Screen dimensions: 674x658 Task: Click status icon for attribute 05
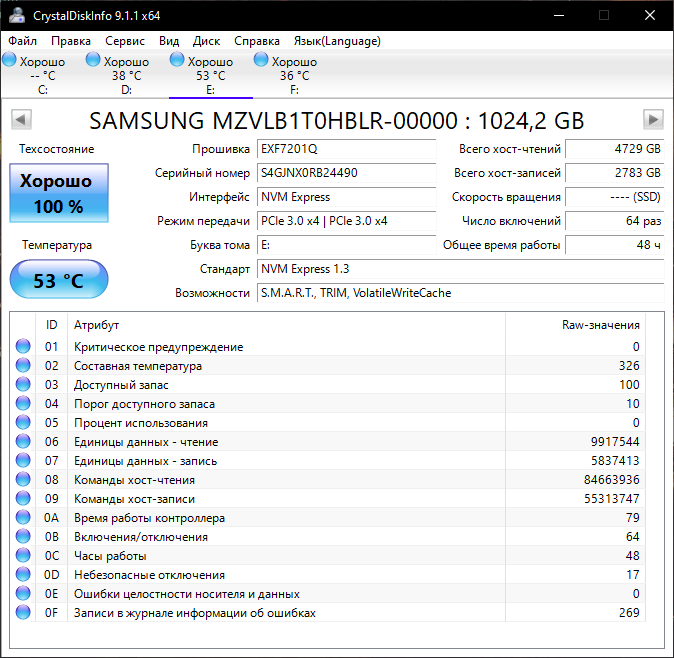point(23,422)
